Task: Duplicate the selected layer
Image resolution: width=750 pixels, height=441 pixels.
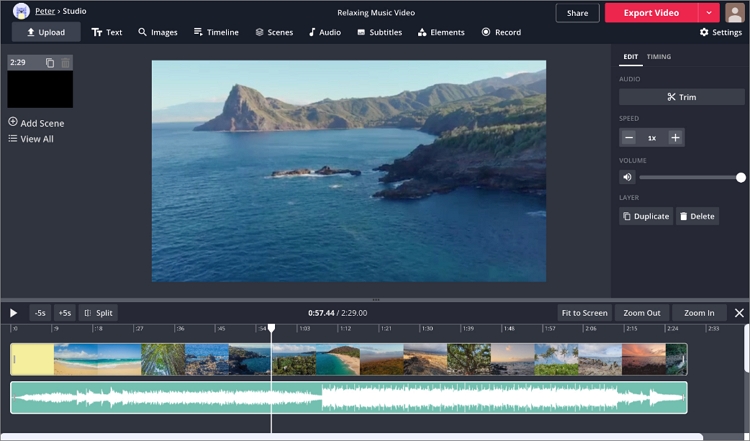Action: click(x=646, y=216)
